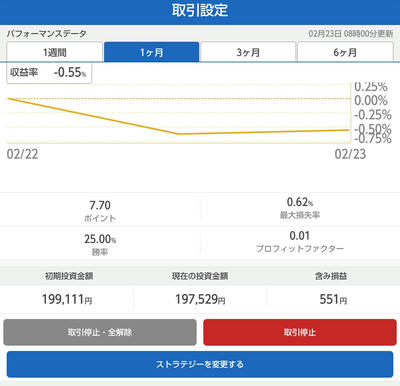This screenshot has height=386, width=400.
Task: Click the 7.70 ポイント stat cell
Action: [100, 211]
